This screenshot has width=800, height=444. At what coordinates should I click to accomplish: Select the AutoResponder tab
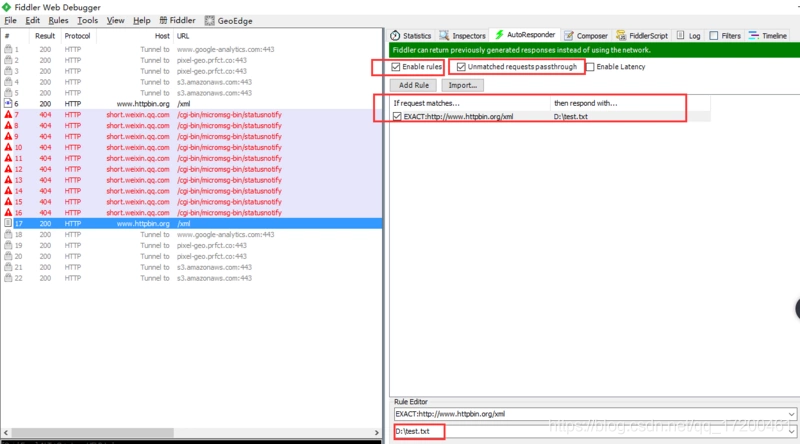[525, 35]
